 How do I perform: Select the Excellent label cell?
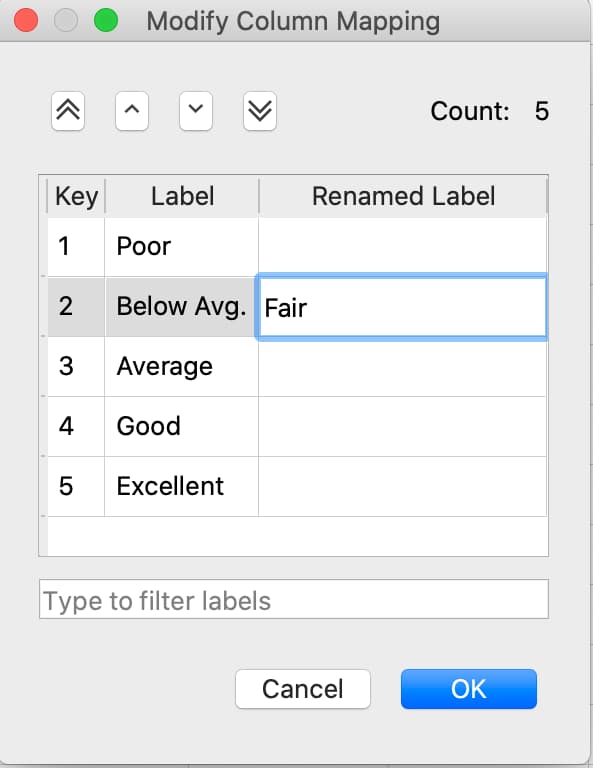[181, 486]
